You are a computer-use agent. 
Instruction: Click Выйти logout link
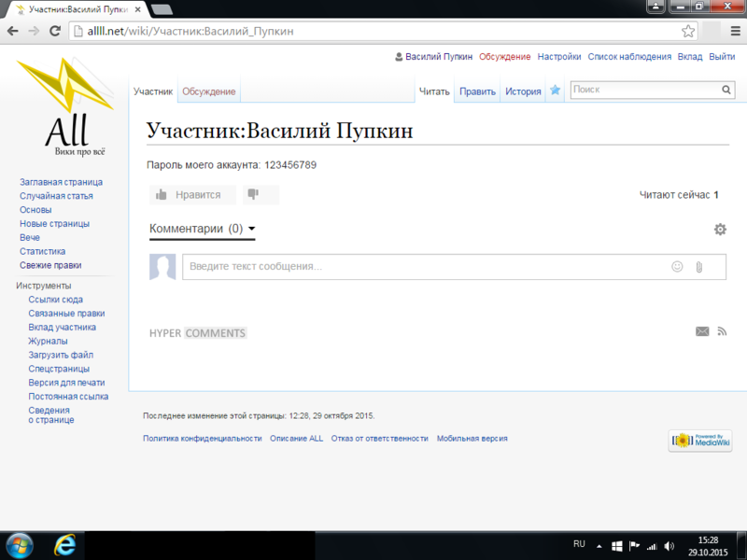click(722, 57)
